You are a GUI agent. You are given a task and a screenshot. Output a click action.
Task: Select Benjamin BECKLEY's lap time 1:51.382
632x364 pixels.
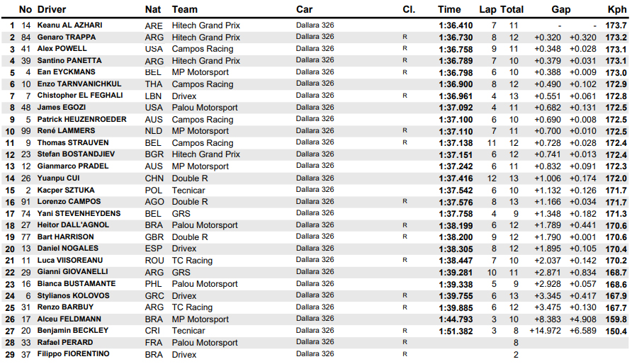[456, 330]
